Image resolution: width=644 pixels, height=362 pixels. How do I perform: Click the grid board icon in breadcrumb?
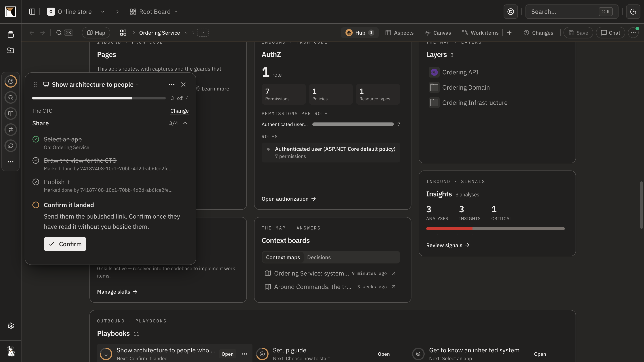coord(123,33)
